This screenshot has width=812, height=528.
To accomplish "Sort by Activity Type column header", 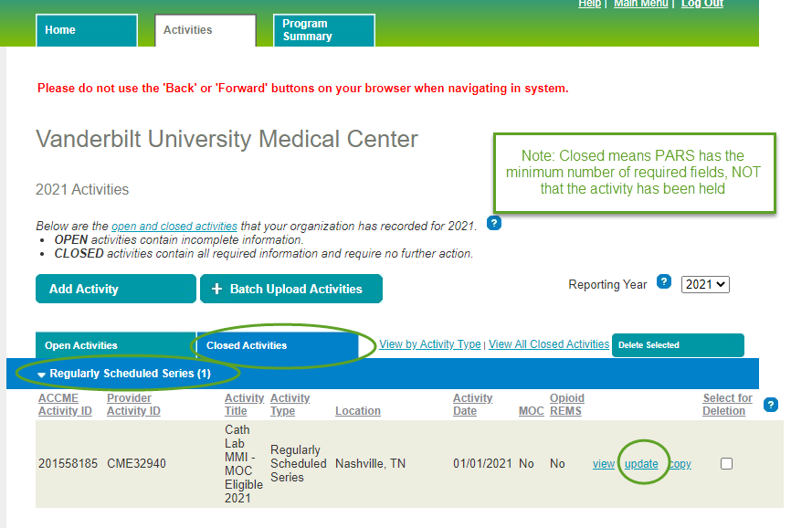I will click(290, 405).
